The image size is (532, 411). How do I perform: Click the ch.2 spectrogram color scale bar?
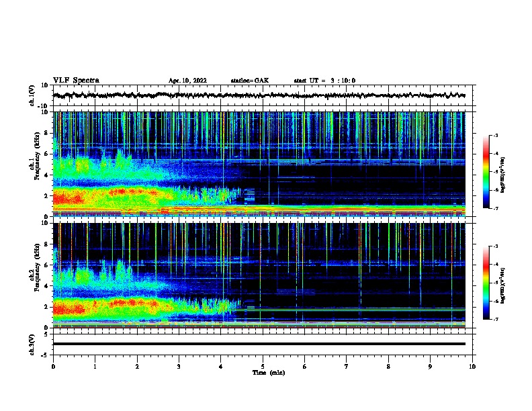tap(486, 283)
